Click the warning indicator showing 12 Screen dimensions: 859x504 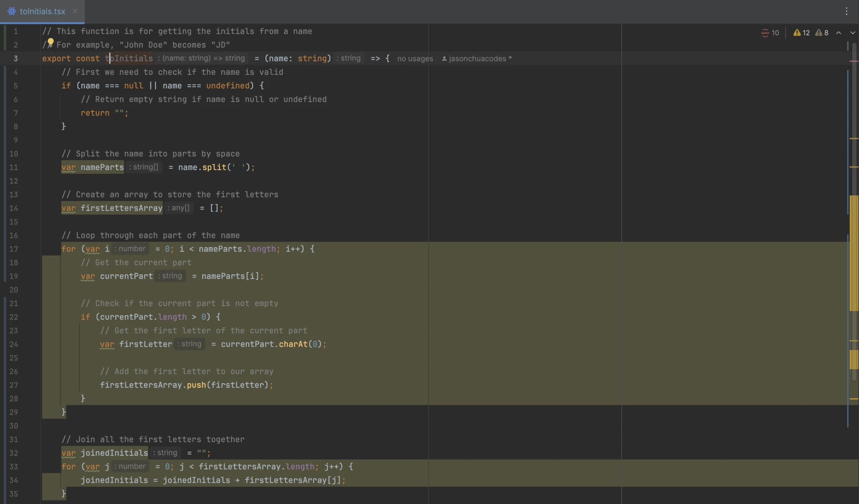[801, 33]
